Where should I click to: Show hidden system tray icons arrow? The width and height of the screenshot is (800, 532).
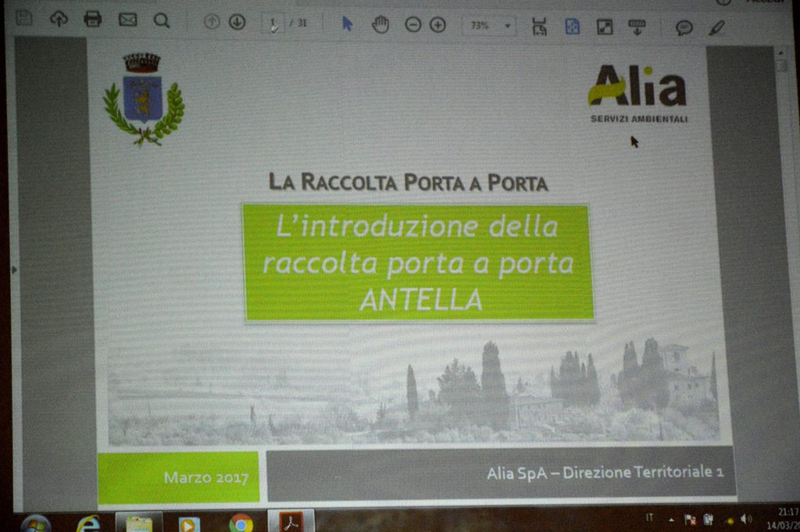pyautogui.click(x=671, y=520)
